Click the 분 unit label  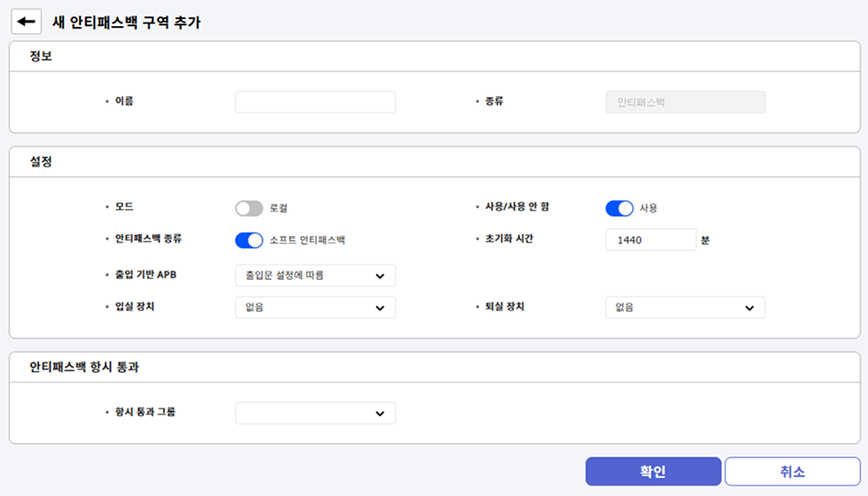click(x=705, y=240)
